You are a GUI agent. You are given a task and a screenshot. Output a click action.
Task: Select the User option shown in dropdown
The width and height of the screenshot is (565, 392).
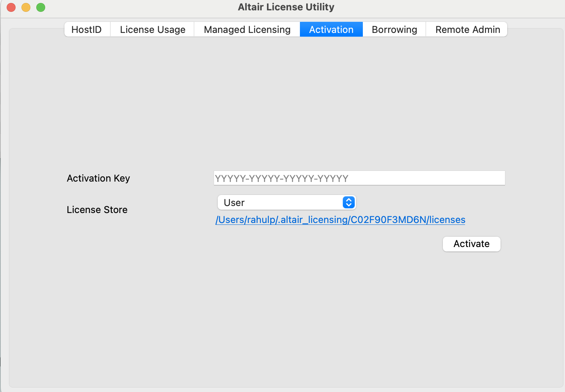click(x=234, y=202)
